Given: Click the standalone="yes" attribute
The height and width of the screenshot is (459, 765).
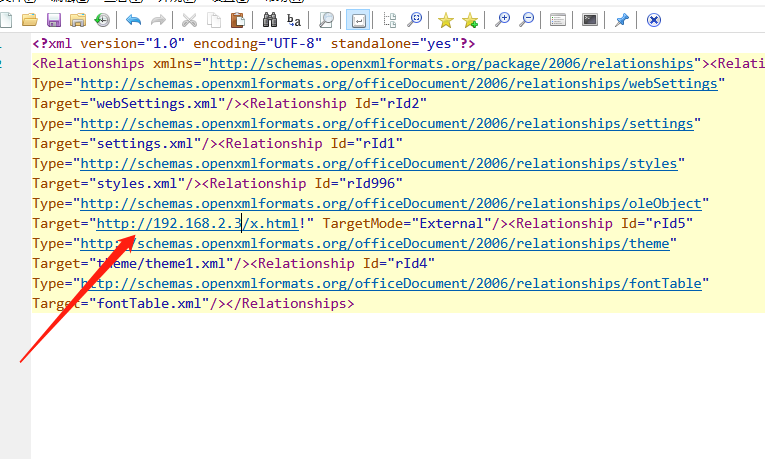Looking at the screenshot, I should pyautogui.click(x=395, y=43).
